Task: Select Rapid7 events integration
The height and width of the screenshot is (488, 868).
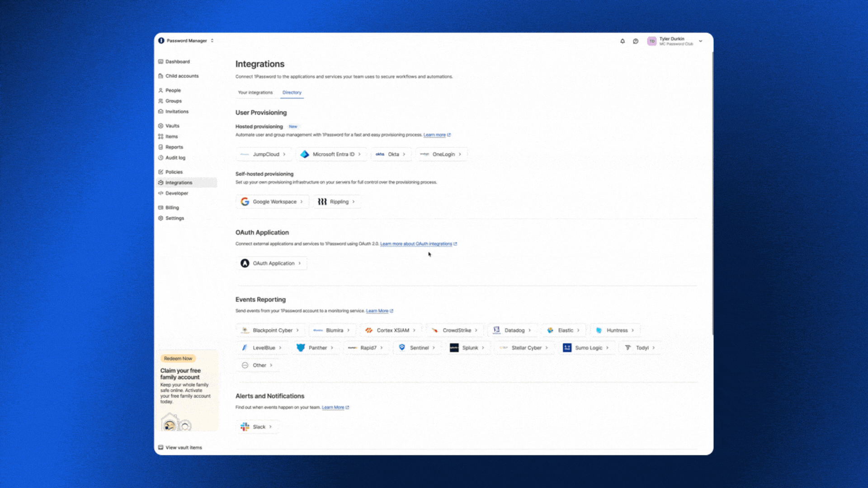Action: (366, 347)
